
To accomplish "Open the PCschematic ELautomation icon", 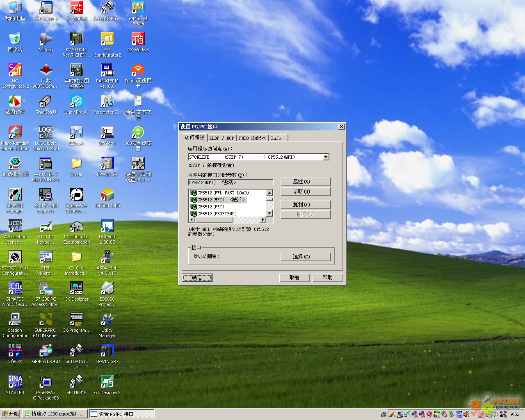I will click(77, 231).
